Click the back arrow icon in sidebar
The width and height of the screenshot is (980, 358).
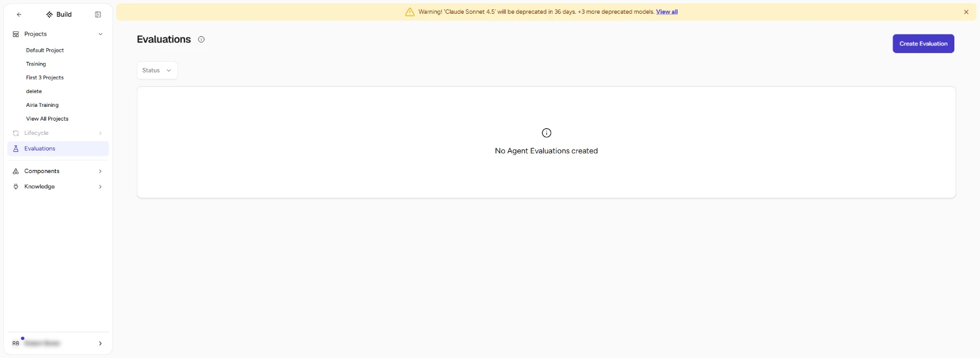pos(19,14)
